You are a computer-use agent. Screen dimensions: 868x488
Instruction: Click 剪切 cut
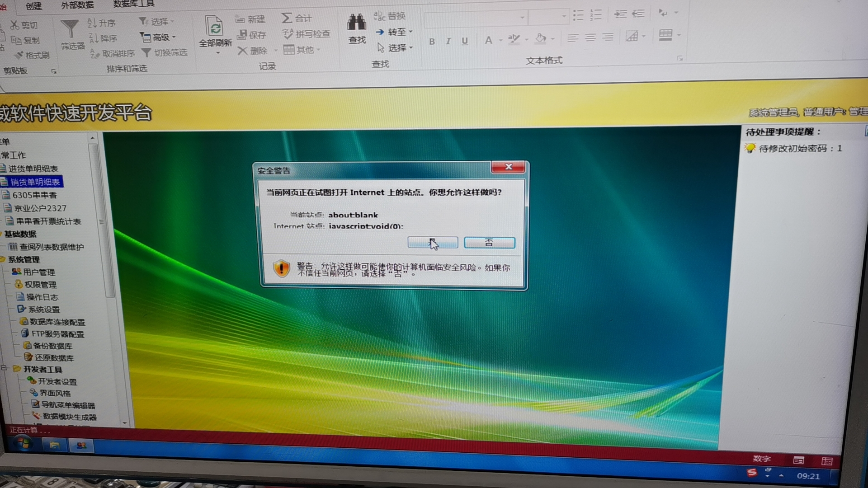(x=24, y=25)
